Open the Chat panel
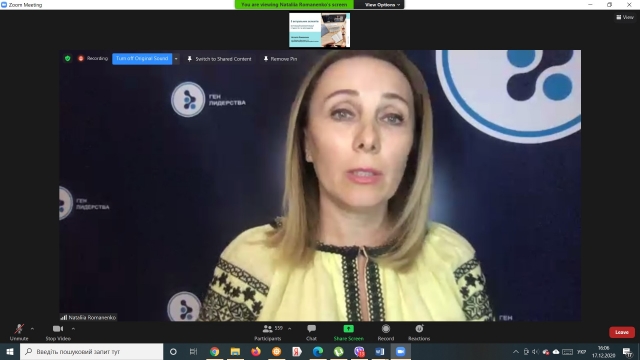640x360 pixels. 311,332
